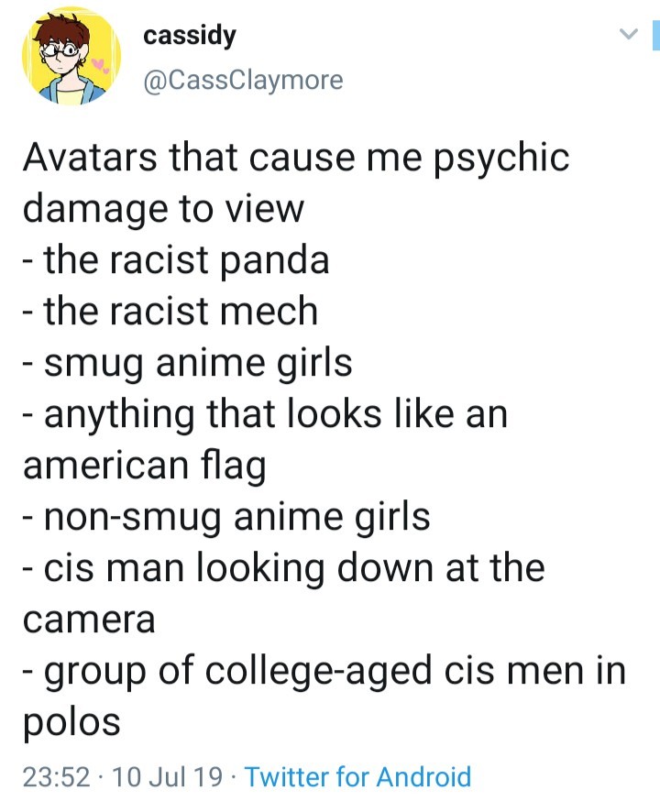Screen dimensions: 660x812
Task: Open cassidy's profile avatar picture
Action: 71,56
